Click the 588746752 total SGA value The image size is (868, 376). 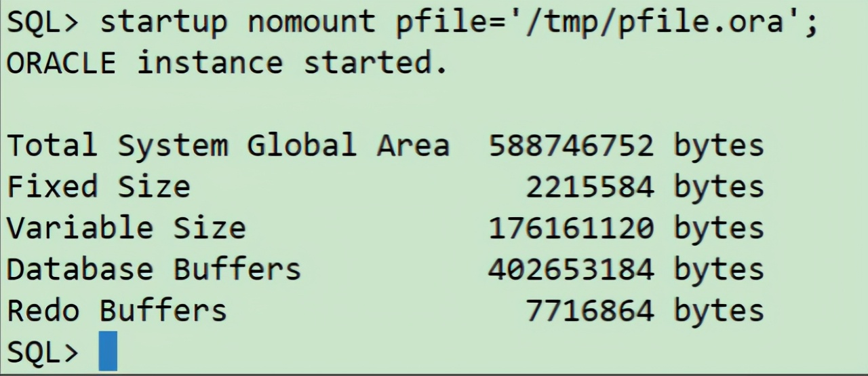tap(571, 146)
